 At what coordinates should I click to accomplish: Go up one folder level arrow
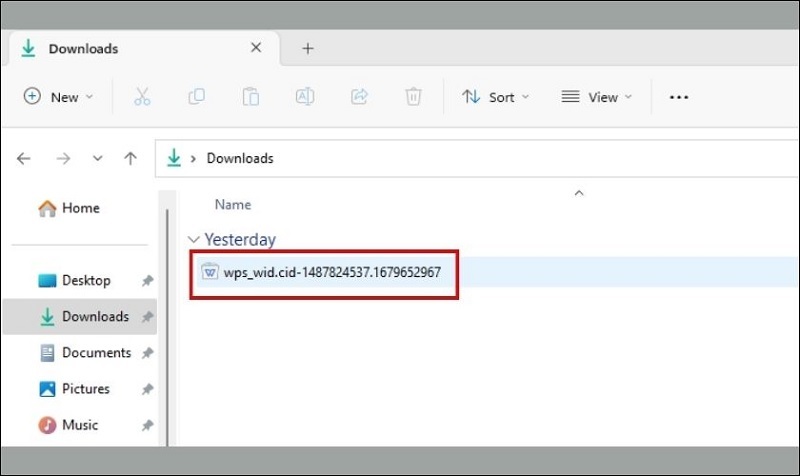pos(130,158)
